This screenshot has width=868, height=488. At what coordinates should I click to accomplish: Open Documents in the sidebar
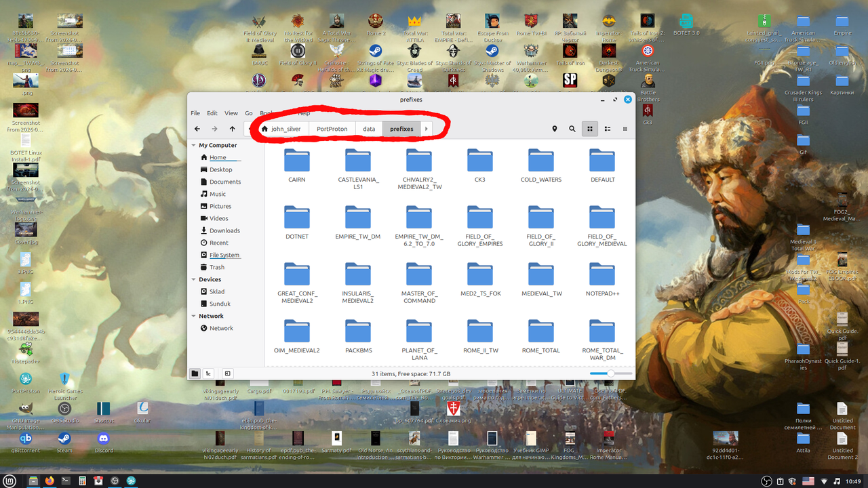coord(225,182)
